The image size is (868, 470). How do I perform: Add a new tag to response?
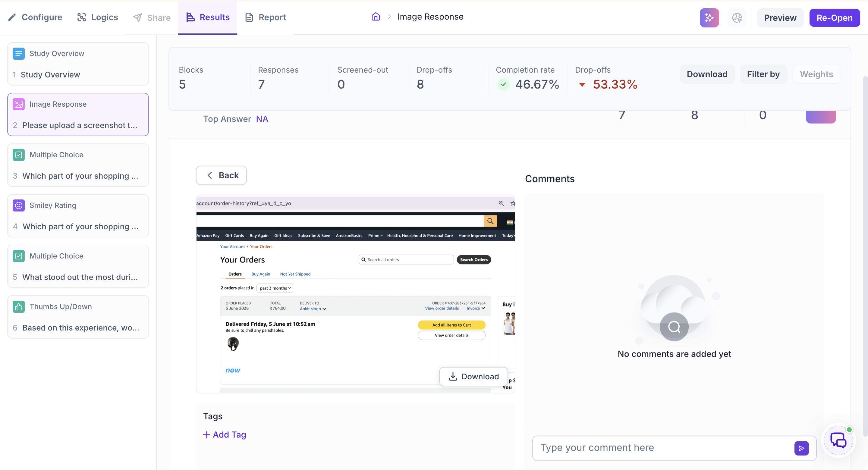click(x=225, y=435)
